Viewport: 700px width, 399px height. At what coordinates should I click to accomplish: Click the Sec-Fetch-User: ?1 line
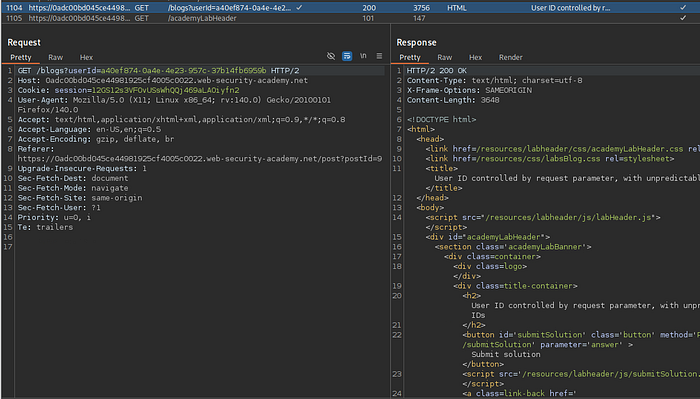59,208
